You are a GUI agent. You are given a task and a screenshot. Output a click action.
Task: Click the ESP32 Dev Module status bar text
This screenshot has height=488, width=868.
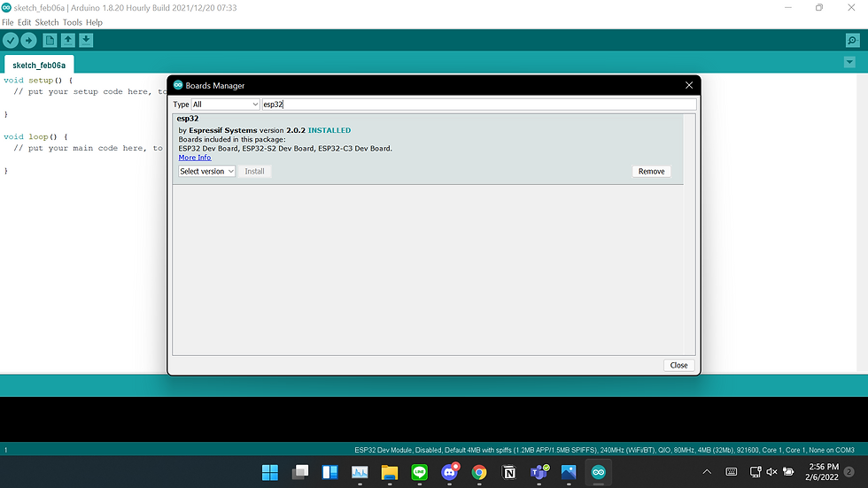coord(604,450)
